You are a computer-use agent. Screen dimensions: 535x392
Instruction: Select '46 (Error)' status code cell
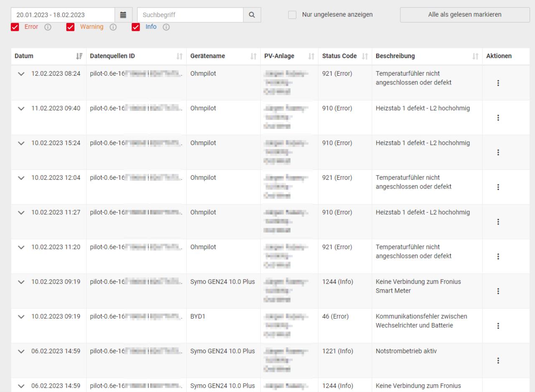click(x=336, y=316)
